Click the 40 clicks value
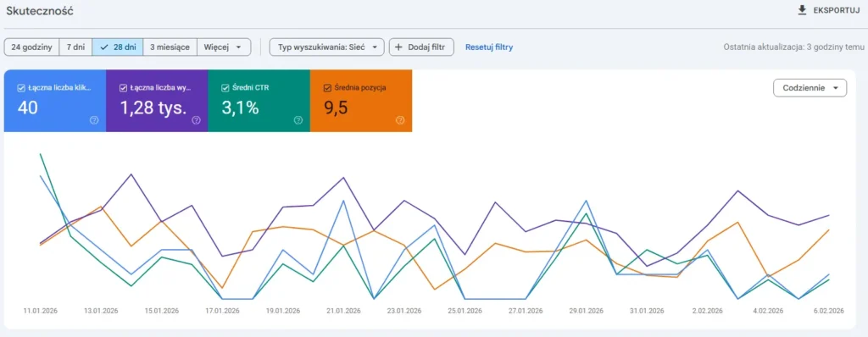Image resolution: width=868 pixels, height=337 pixels. (x=28, y=108)
